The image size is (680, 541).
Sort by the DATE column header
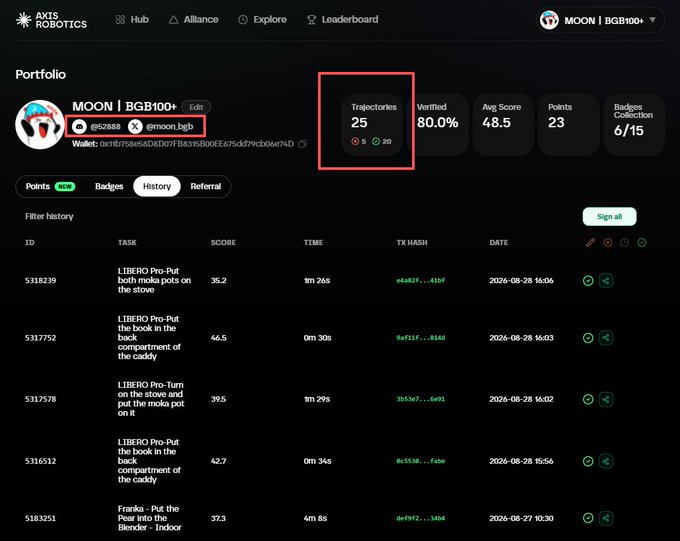pos(499,243)
